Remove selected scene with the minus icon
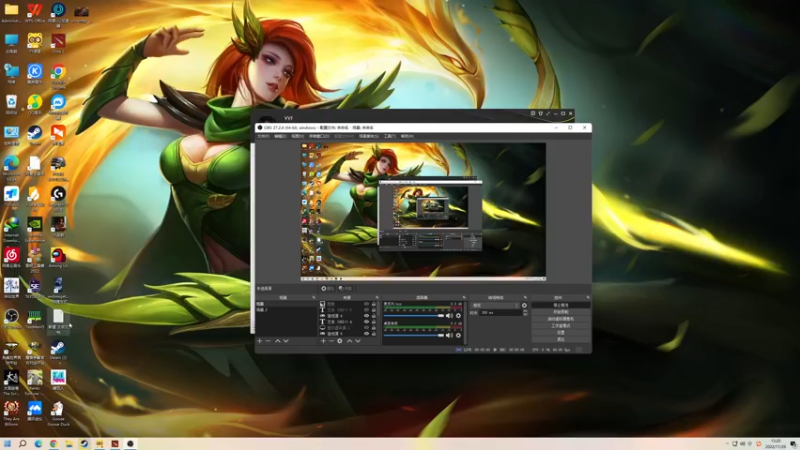800x450 pixels. [267, 341]
